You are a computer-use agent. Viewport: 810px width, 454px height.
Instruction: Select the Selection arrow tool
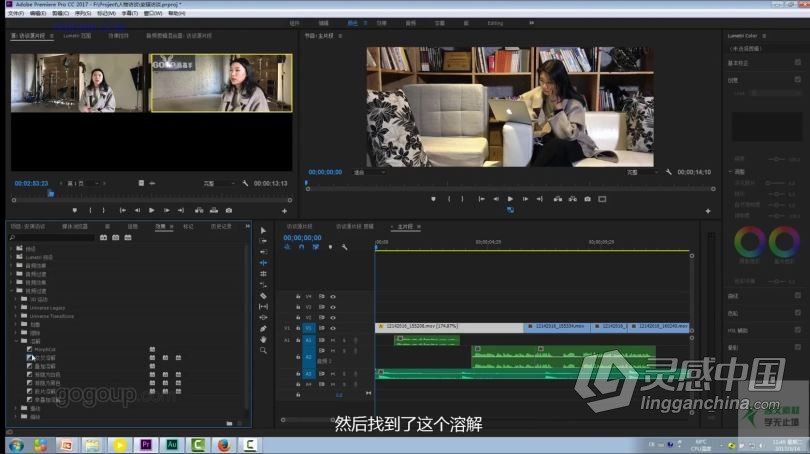point(263,230)
